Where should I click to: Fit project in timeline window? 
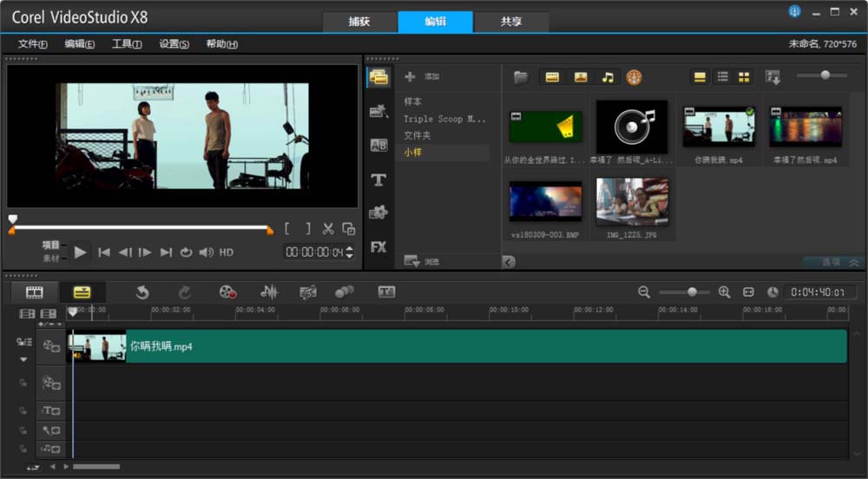pyautogui.click(x=748, y=292)
